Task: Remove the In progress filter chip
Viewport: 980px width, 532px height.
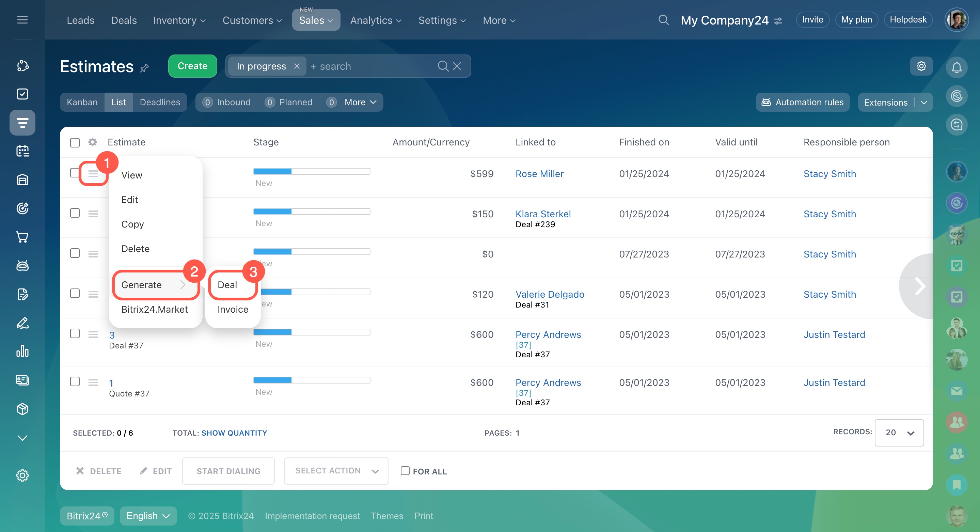Action: [297, 66]
